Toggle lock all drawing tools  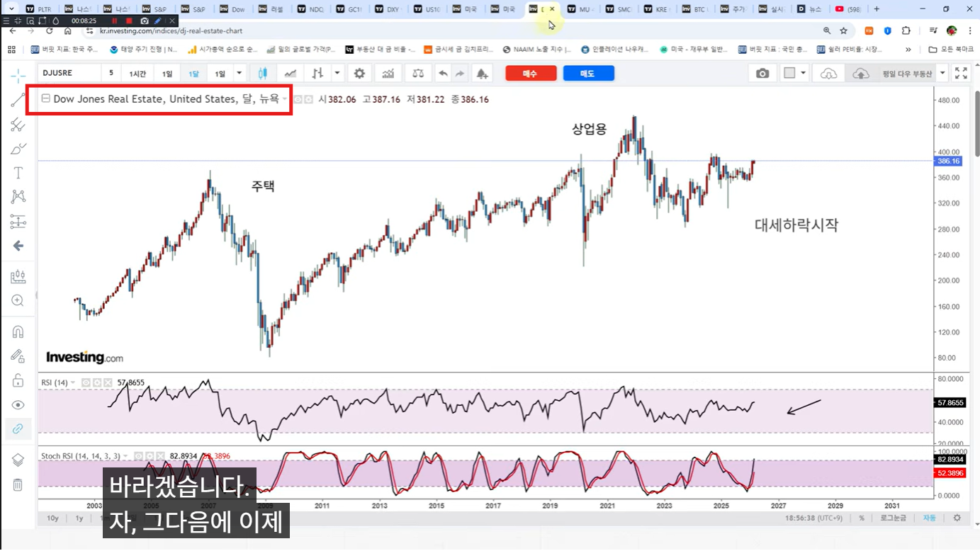pos(18,380)
